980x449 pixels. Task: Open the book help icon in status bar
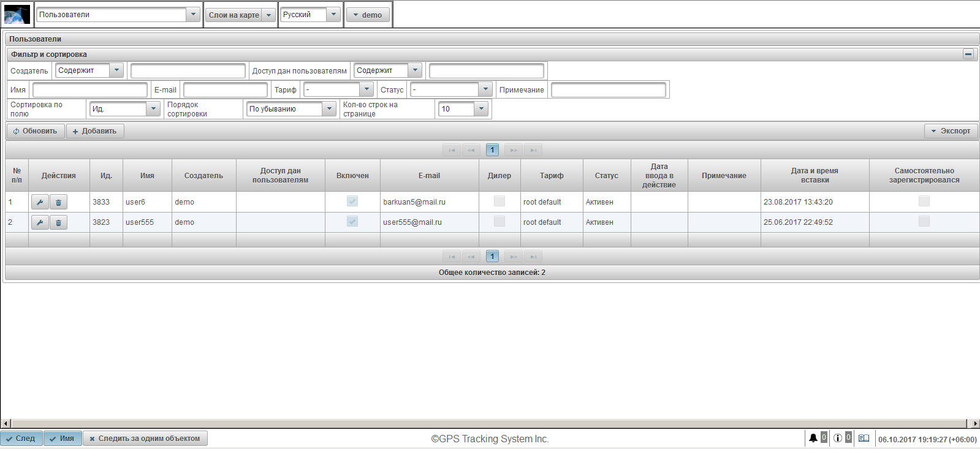(864, 438)
